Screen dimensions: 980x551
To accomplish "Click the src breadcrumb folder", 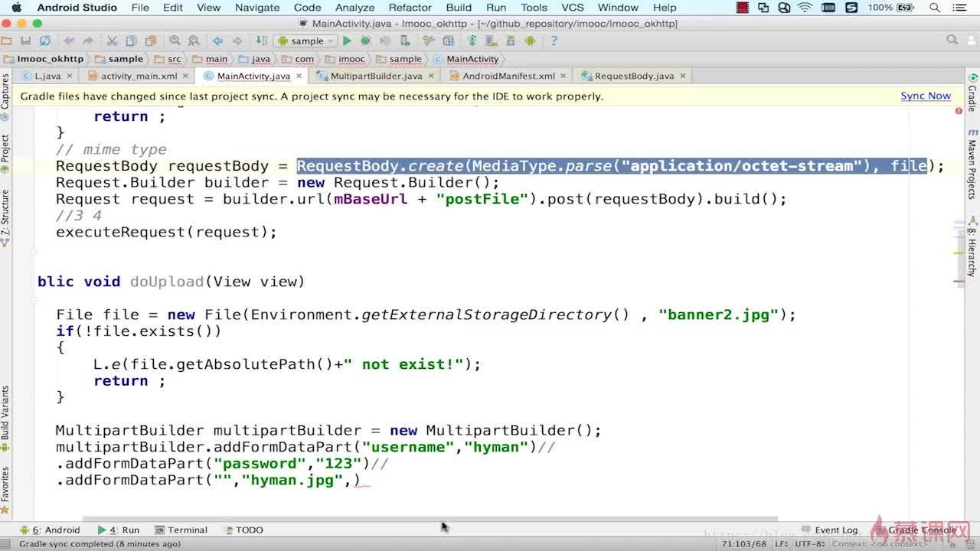I will coord(168,59).
